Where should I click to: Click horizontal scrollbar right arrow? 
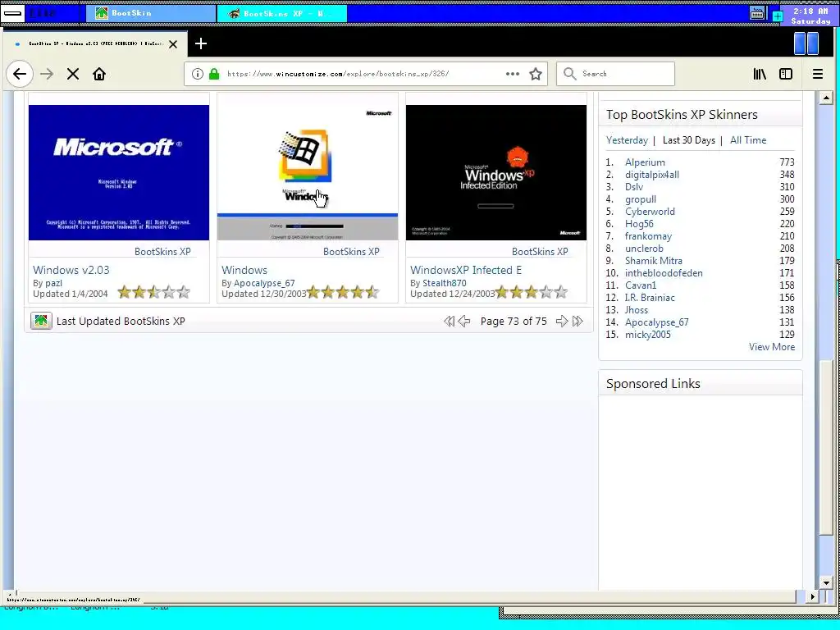[813, 596]
